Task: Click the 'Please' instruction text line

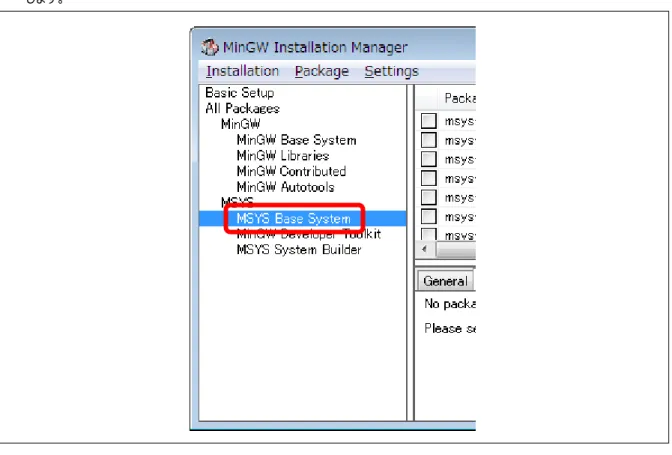Action: pyautogui.click(x=450, y=328)
